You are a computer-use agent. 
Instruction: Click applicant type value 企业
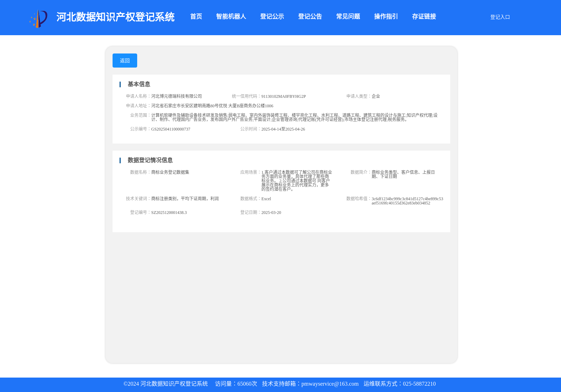[x=376, y=96]
